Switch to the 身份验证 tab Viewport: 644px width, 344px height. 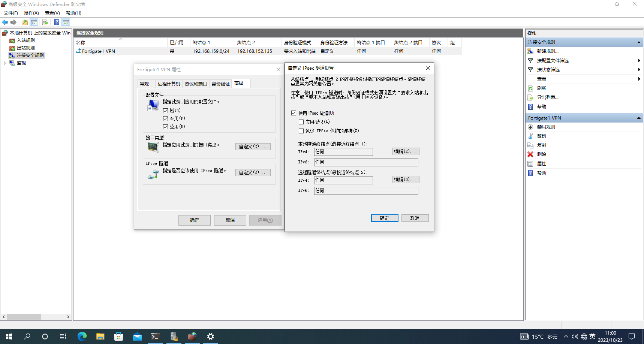220,84
